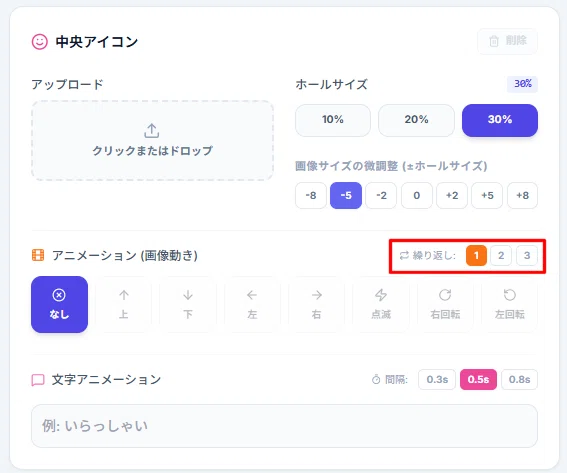
Task: Set repeat count to 3
Action: (x=527, y=255)
